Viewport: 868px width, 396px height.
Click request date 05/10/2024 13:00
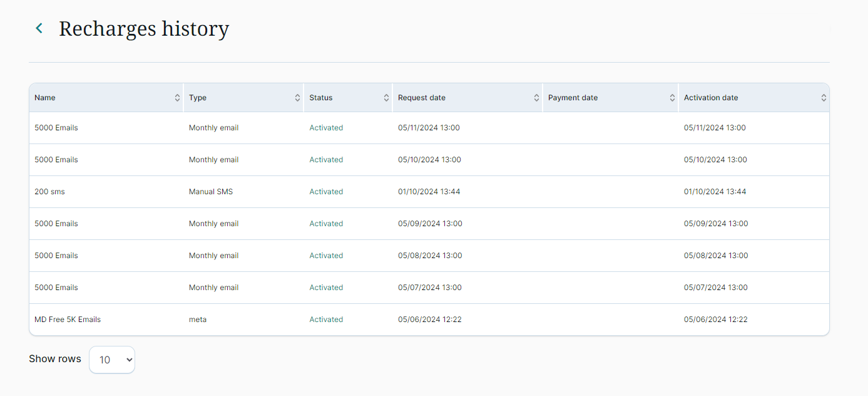tap(429, 160)
